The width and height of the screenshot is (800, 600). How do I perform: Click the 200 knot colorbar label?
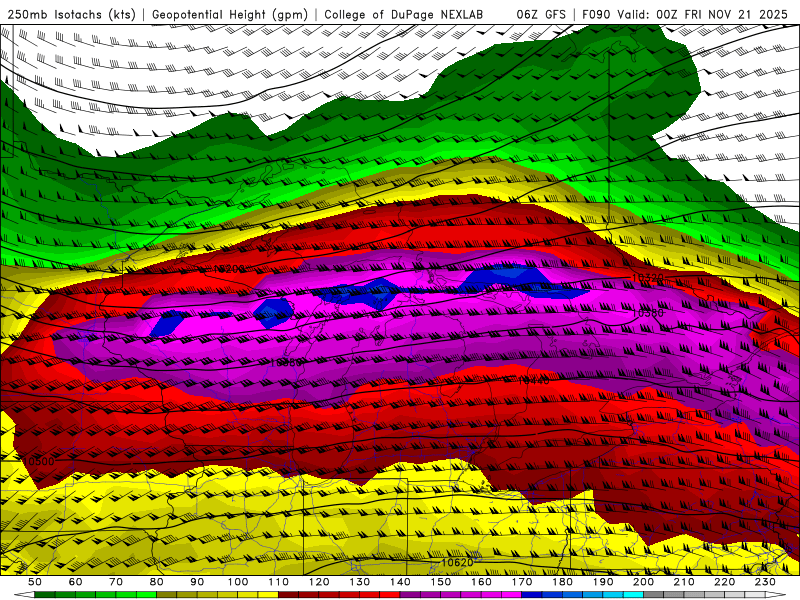coord(644,582)
